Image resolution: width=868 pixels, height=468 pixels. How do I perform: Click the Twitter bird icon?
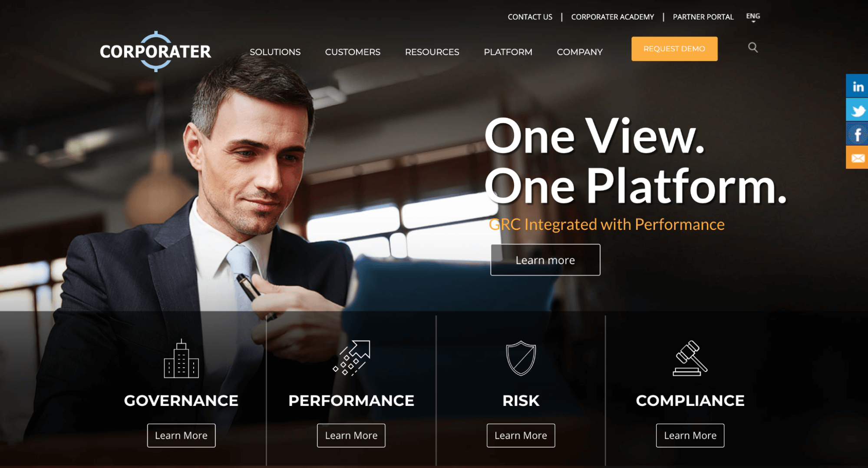tap(857, 110)
